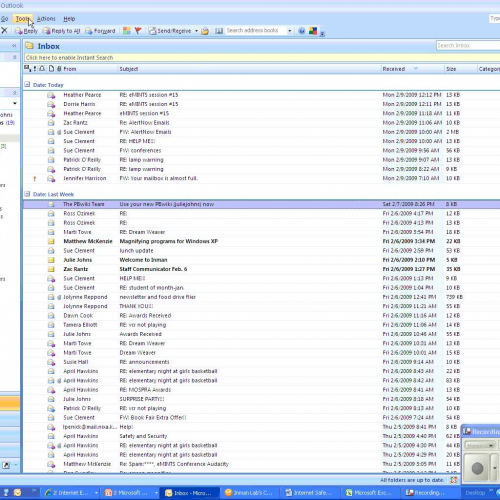Click Reply to All in toolbar
This screenshot has height=500, width=500.
pos(62,31)
